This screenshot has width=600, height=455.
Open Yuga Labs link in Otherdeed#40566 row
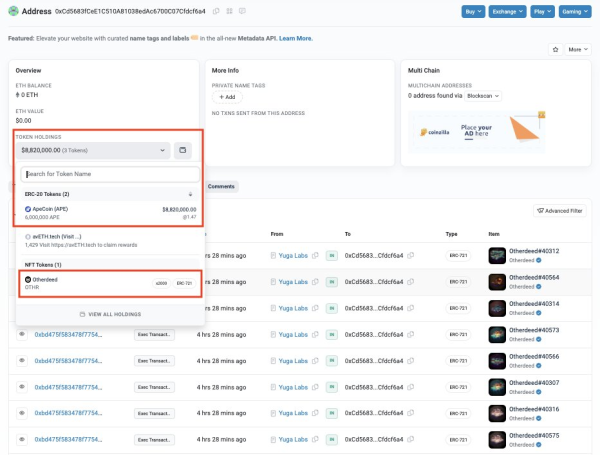[x=293, y=361]
